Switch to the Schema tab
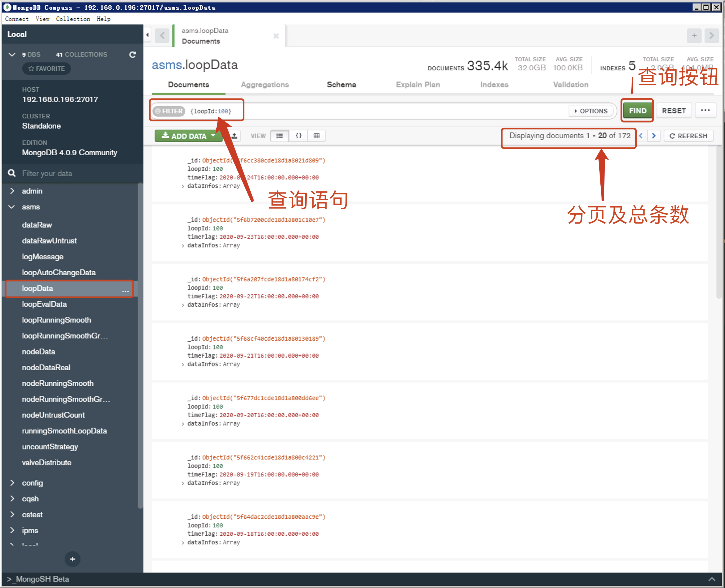 341,85
